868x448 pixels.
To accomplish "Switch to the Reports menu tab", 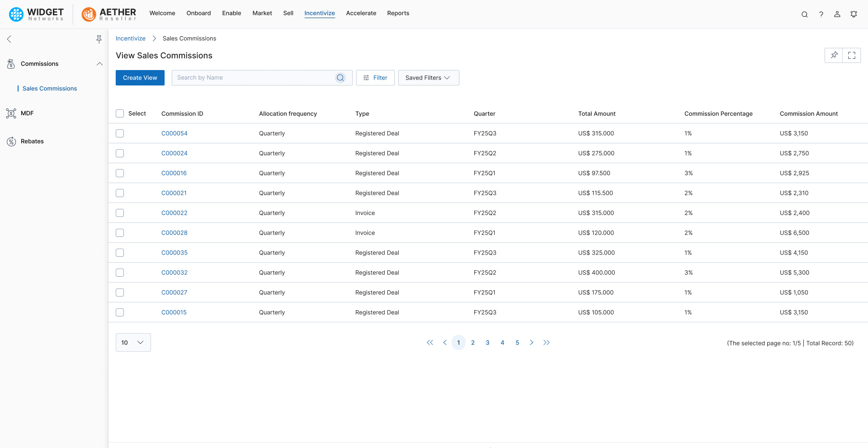I will click(398, 13).
